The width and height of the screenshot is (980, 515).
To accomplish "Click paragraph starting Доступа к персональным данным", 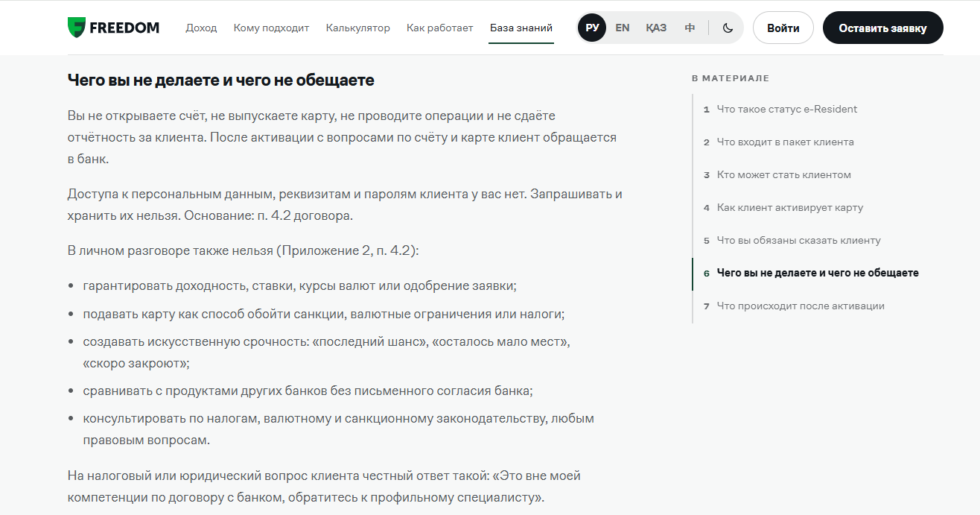I will pos(345,205).
